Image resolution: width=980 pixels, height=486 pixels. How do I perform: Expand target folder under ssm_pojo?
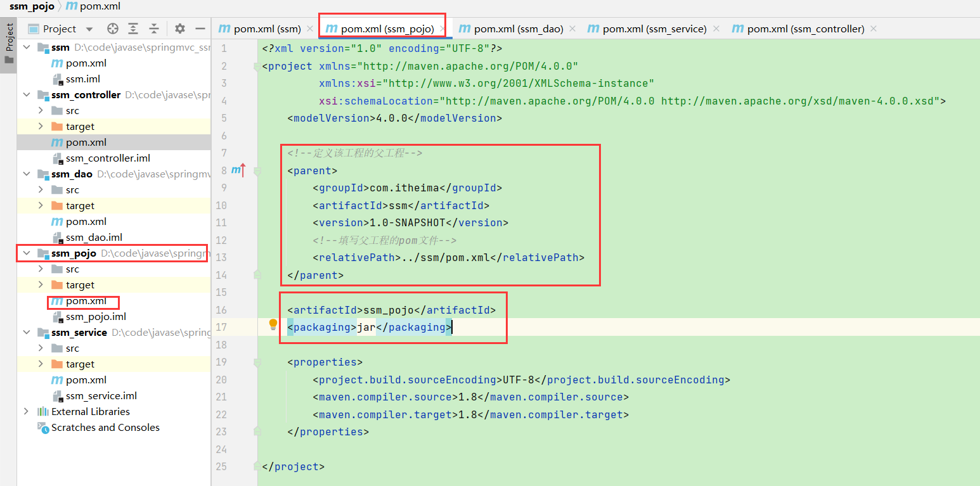tap(41, 285)
